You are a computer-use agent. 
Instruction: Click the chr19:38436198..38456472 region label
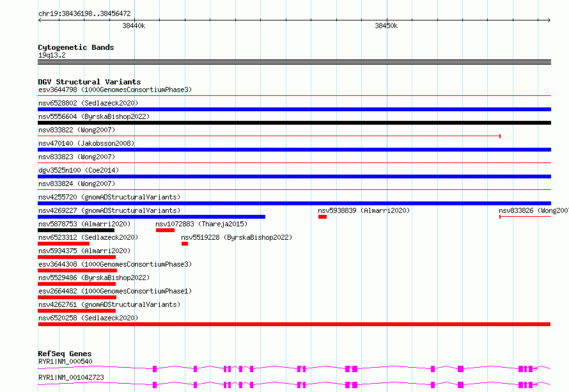coord(84,13)
